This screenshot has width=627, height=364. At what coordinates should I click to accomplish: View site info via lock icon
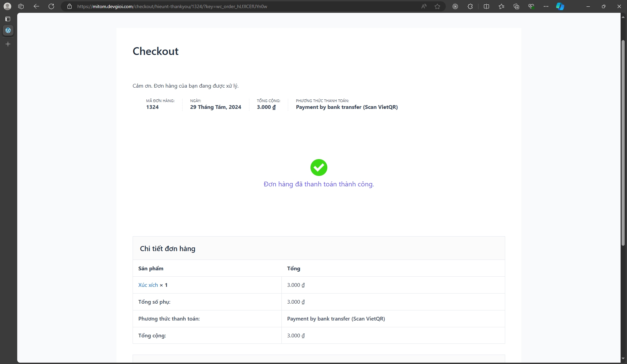[x=70, y=6]
